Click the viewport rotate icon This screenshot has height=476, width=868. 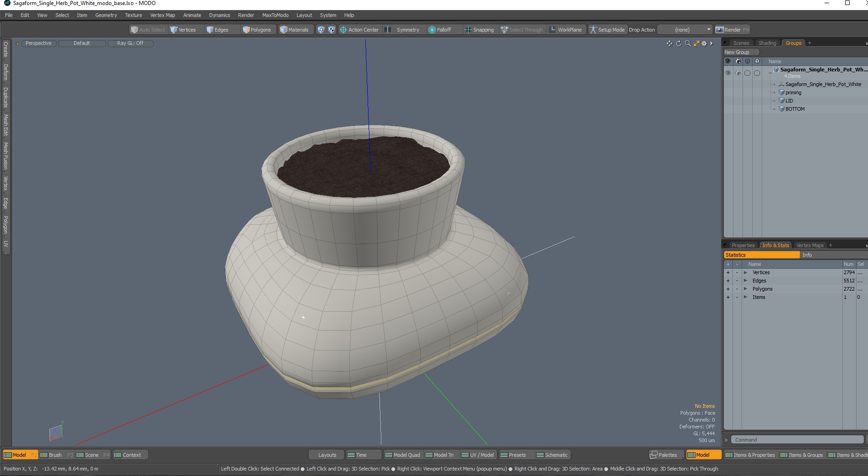pos(678,43)
